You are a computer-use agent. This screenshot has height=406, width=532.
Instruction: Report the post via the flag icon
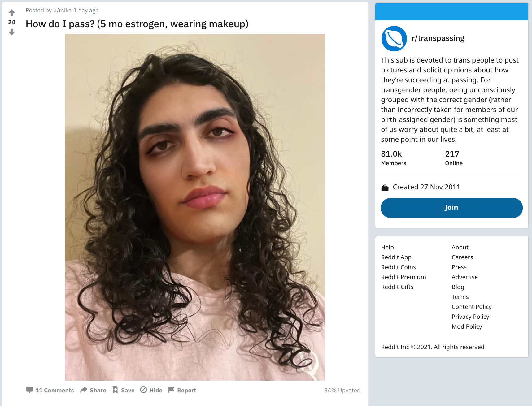(x=171, y=390)
